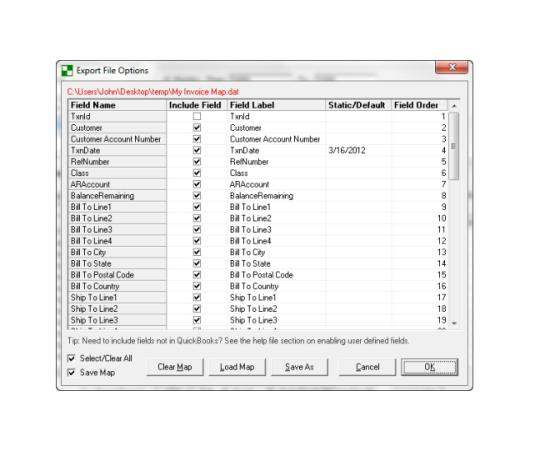Viewport: 540px width, 451px height.
Task: Click the Clear Map button
Action: click(x=175, y=367)
